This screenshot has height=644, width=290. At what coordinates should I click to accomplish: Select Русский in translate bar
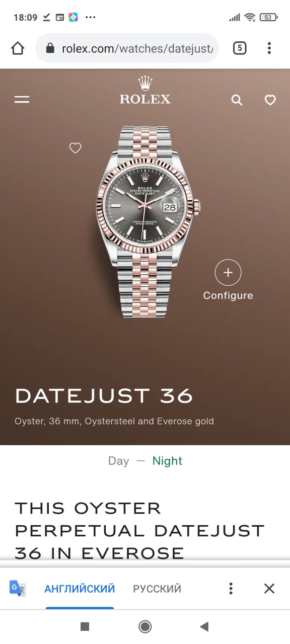click(x=157, y=589)
